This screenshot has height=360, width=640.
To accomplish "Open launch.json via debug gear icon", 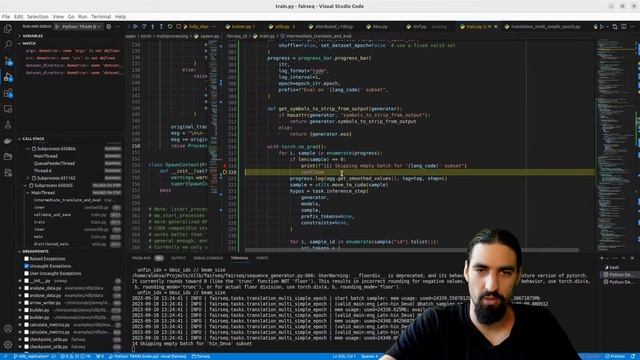I will click(109, 27).
